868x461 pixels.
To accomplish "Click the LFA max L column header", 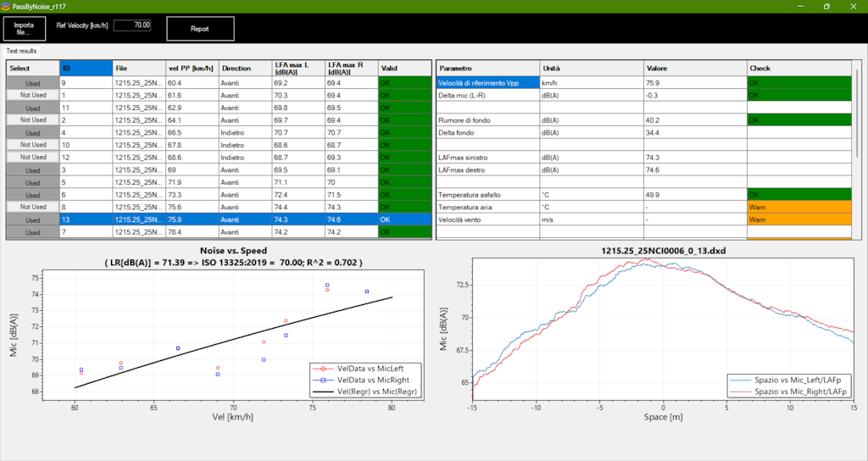I will coord(298,68).
